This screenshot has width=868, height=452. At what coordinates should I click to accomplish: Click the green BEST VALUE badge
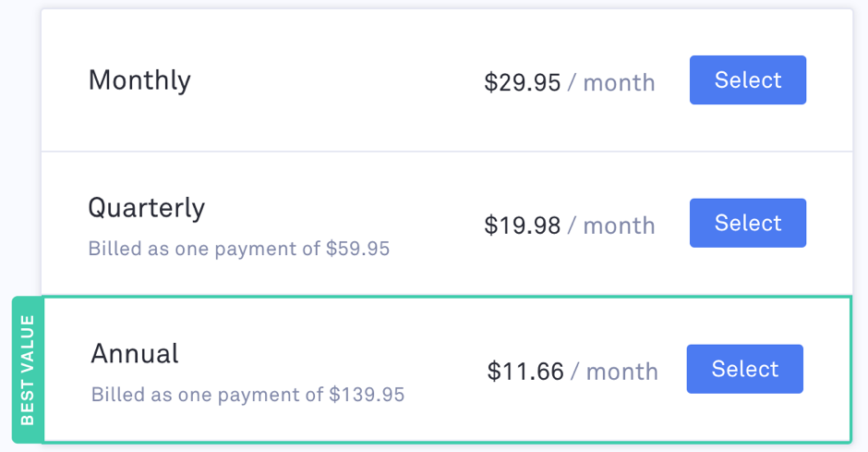point(27,370)
